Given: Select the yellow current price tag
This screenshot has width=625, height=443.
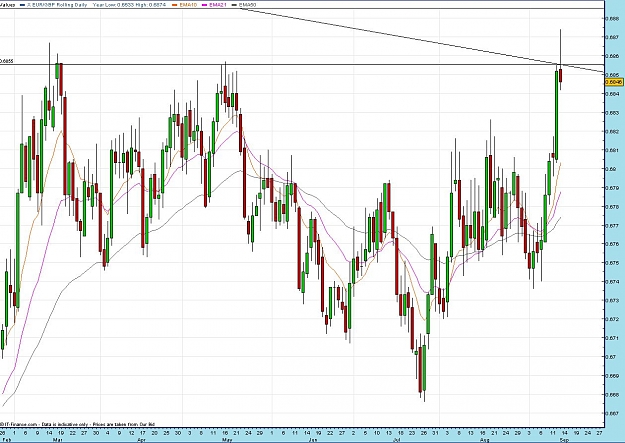Looking at the screenshot, I should pyautogui.click(x=614, y=82).
